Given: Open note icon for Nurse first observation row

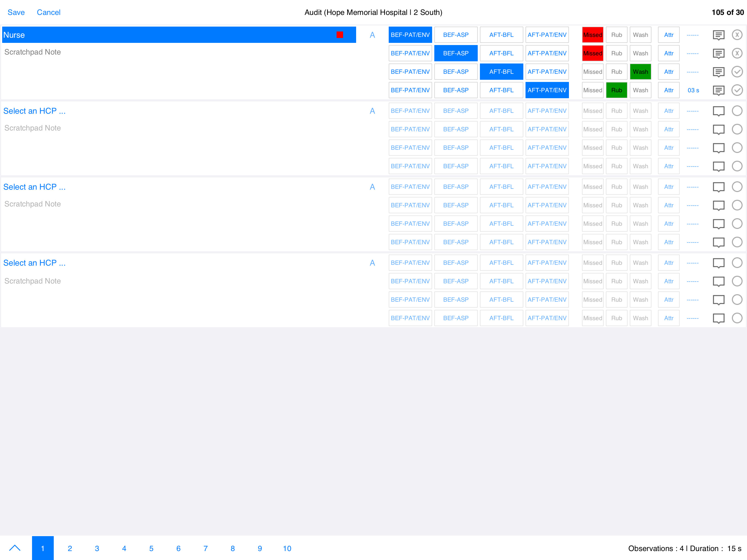Looking at the screenshot, I should (x=718, y=35).
